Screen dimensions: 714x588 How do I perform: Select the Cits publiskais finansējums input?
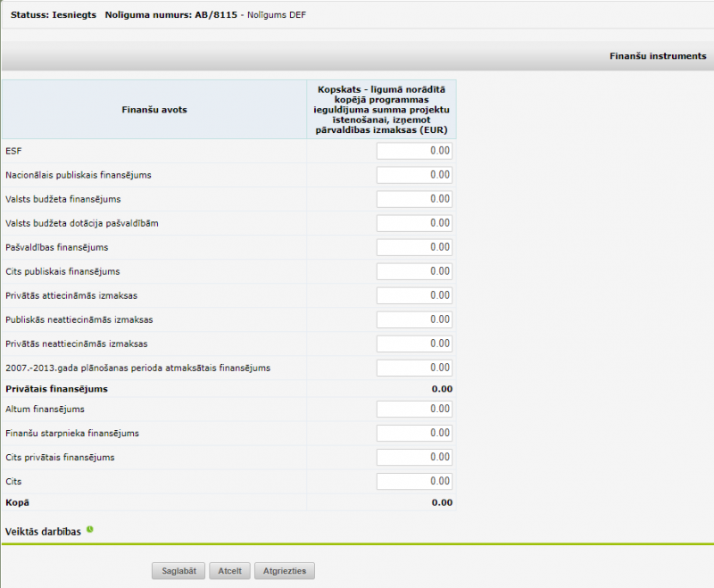point(414,271)
